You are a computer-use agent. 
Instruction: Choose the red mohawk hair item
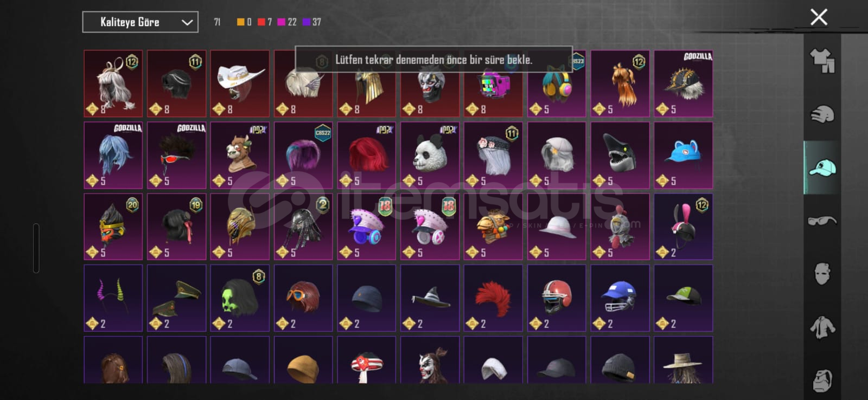tap(493, 298)
